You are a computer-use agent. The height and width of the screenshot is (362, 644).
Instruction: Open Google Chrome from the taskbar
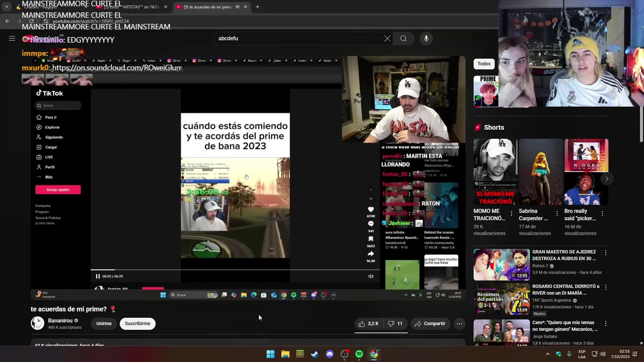(374, 354)
